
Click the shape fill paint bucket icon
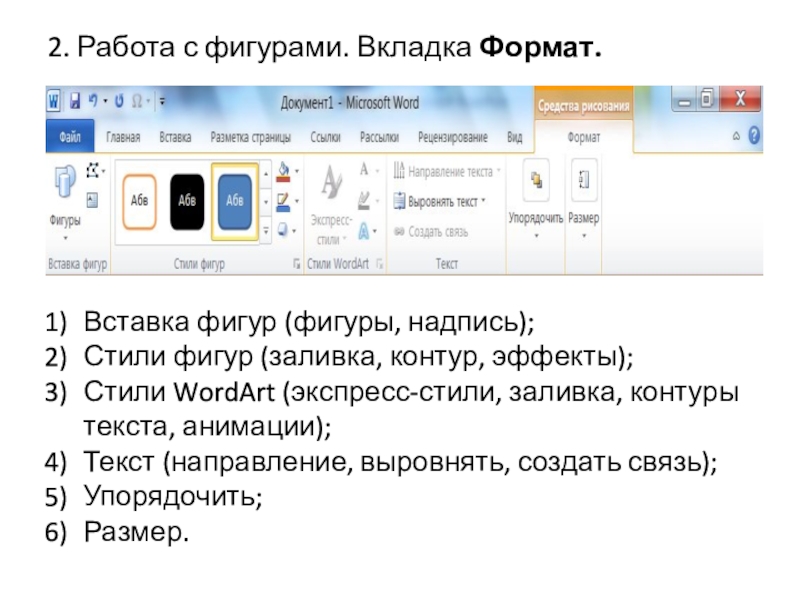[283, 171]
